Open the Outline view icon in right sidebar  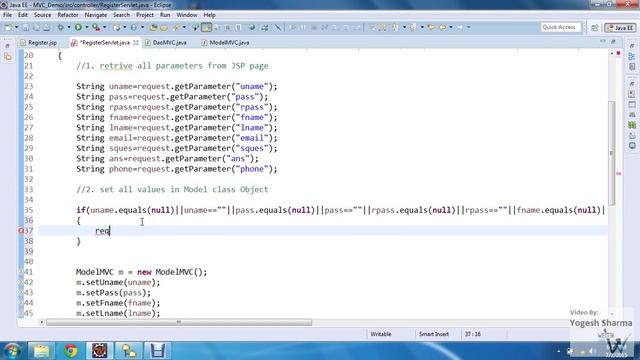(632, 57)
